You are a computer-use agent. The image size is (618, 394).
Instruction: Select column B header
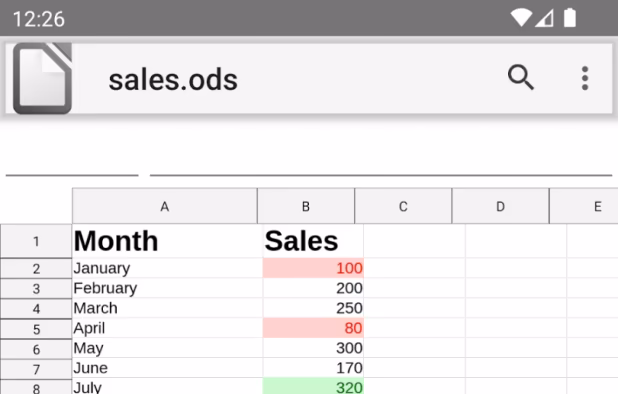click(x=306, y=206)
